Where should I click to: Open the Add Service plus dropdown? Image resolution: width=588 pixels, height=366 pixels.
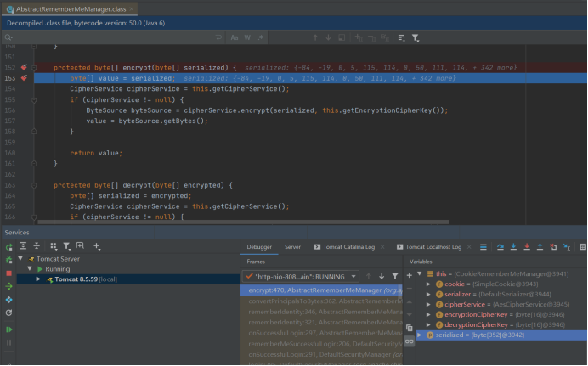coord(97,246)
